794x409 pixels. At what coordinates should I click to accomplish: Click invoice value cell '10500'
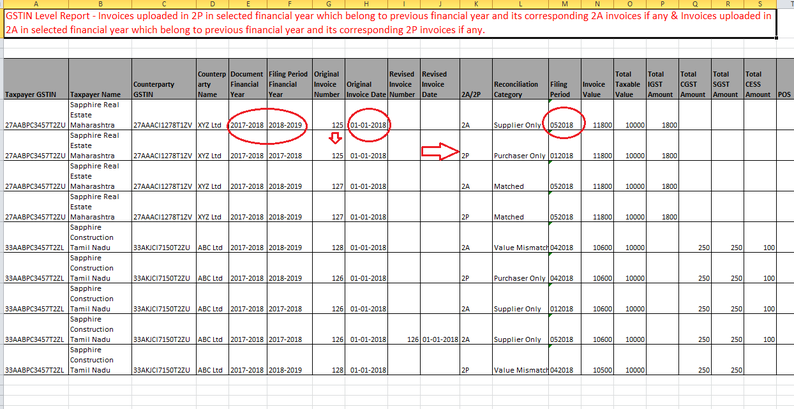click(x=597, y=360)
